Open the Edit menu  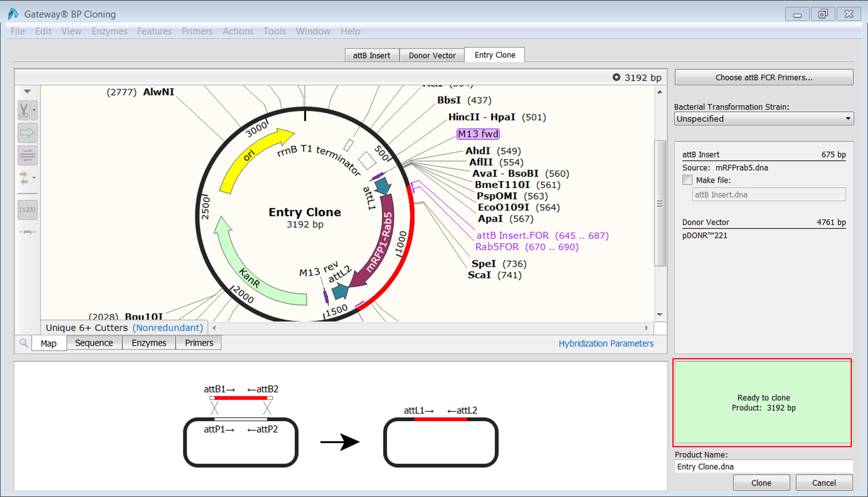(x=43, y=31)
